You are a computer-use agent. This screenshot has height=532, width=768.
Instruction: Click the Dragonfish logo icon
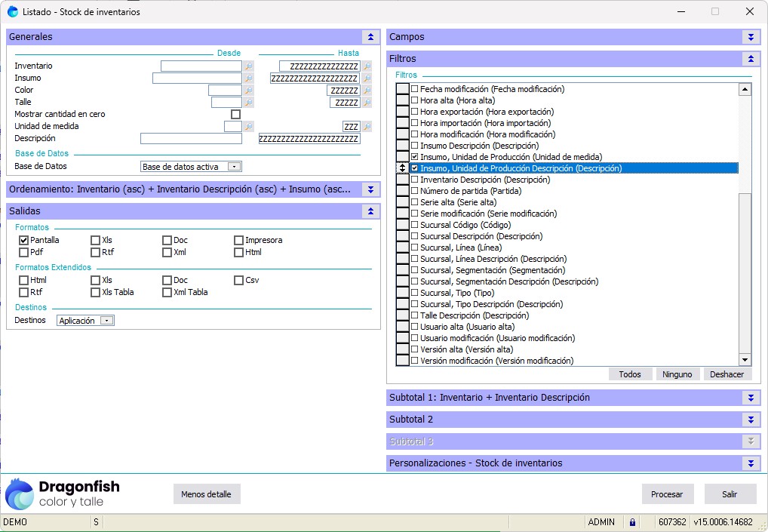pyautogui.click(x=20, y=494)
